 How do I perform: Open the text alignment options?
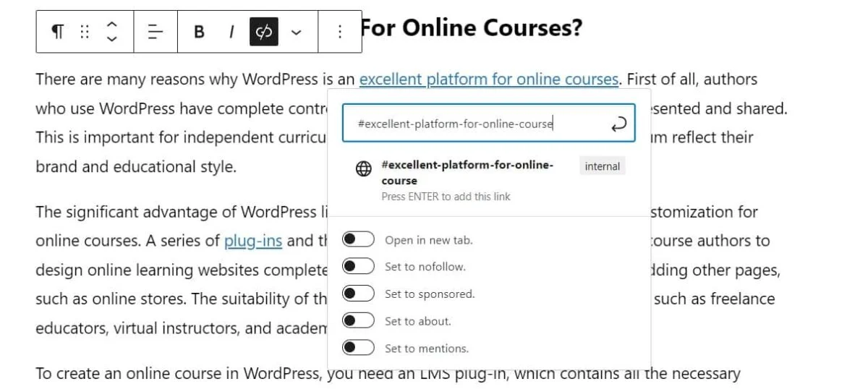156,32
